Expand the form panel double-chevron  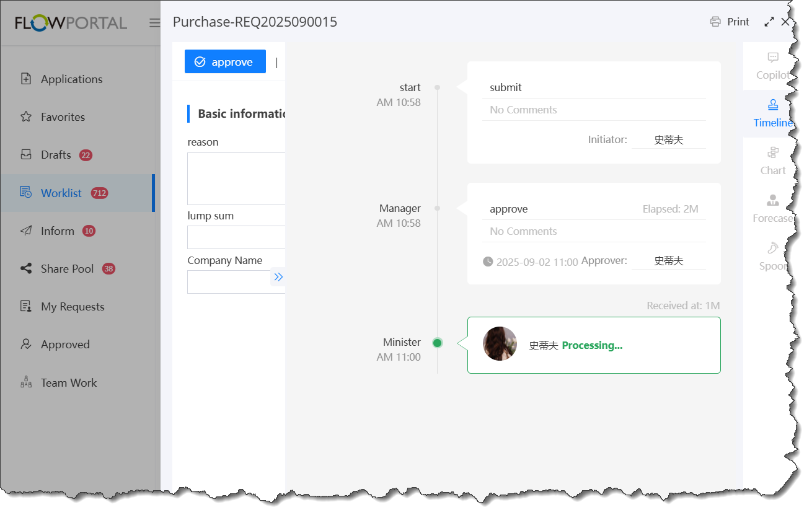[x=278, y=277]
